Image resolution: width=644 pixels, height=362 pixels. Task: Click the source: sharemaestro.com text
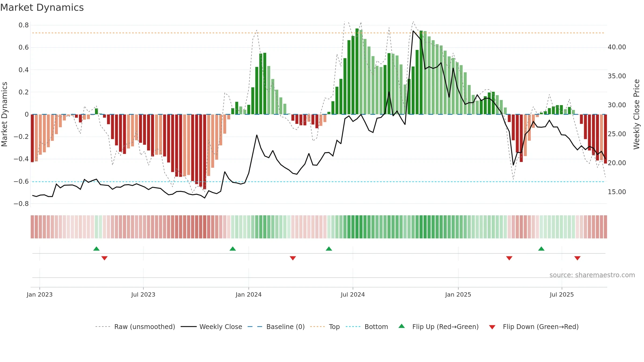pos(592,275)
